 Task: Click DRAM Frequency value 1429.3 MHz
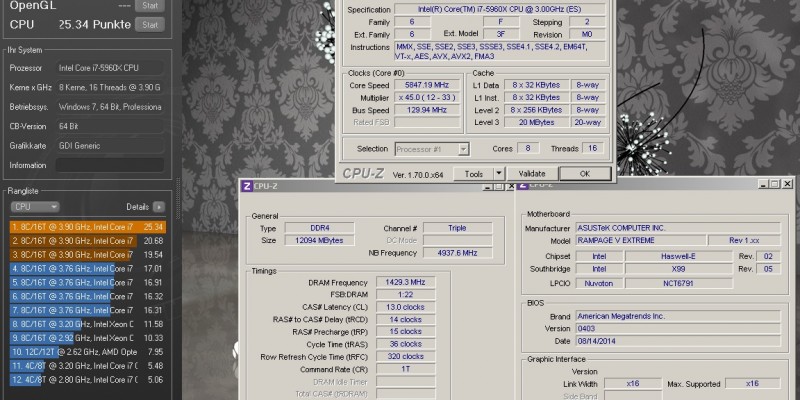click(406, 282)
